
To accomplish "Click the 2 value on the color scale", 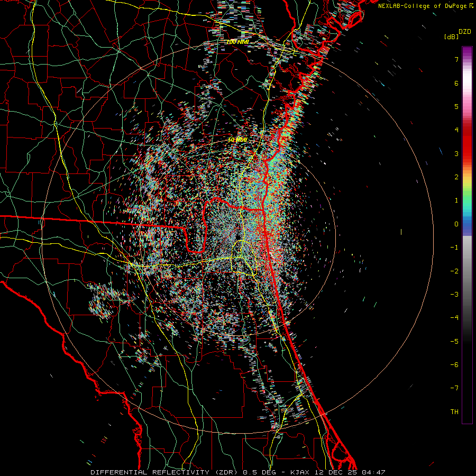I will (x=456, y=177).
